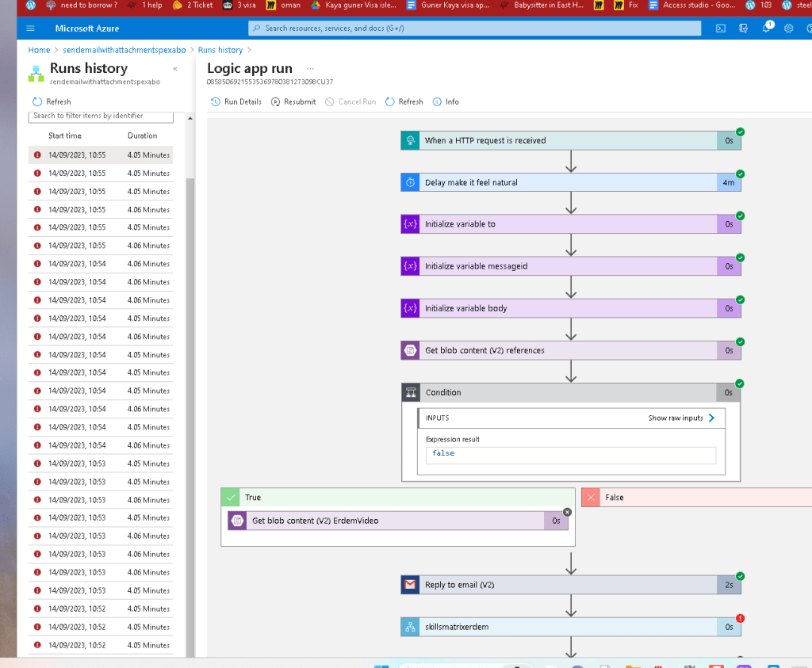Open sendemailwithattachmentspexabo breadcrumb link
The width and height of the screenshot is (812, 668).
[124, 50]
